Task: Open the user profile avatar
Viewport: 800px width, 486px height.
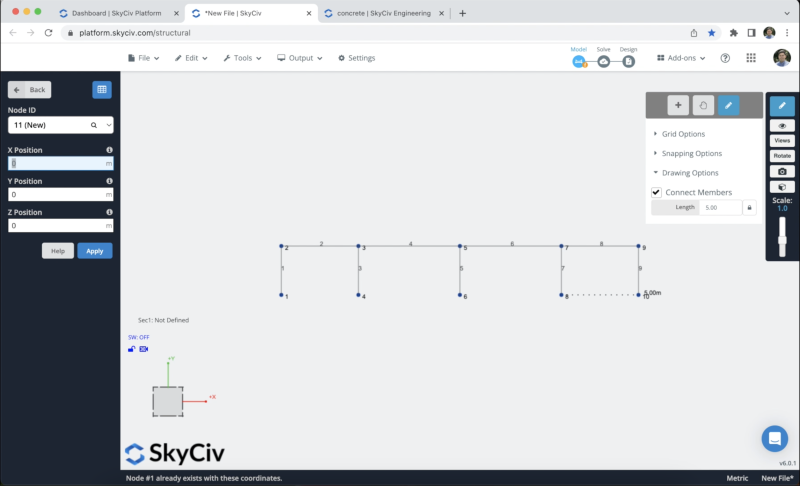Action: coord(782,58)
